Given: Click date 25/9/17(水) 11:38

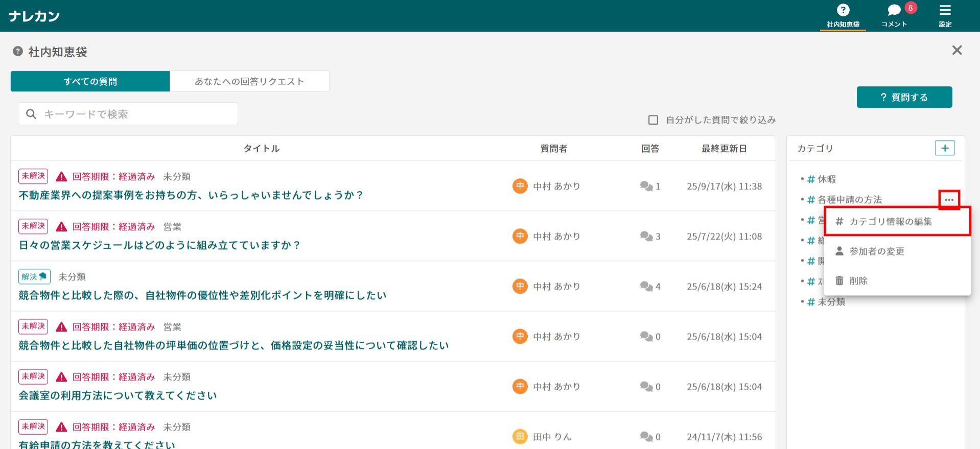Looking at the screenshot, I should coord(724,186).
